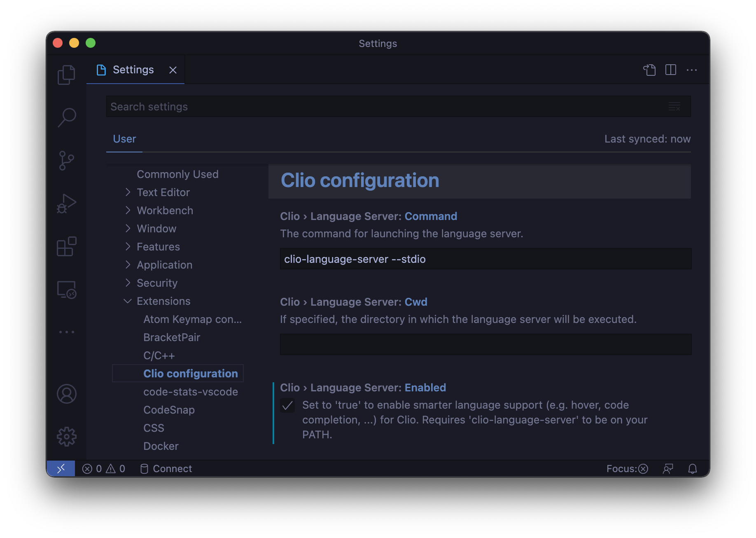Image resolution: width=756 pixels, height=538 pixels.
Task: Open the Extensions view
Action: pos(66,246)
